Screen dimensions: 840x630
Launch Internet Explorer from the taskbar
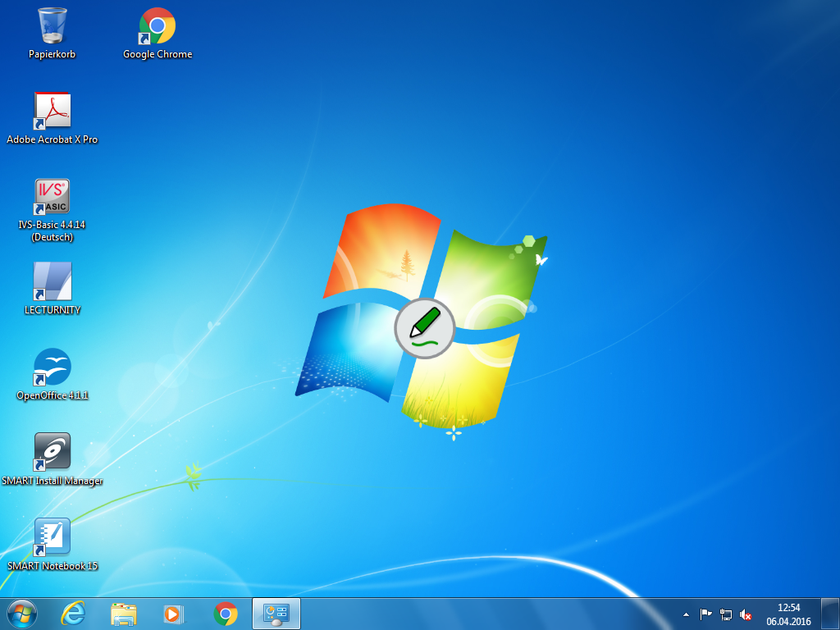click(74, 614)
